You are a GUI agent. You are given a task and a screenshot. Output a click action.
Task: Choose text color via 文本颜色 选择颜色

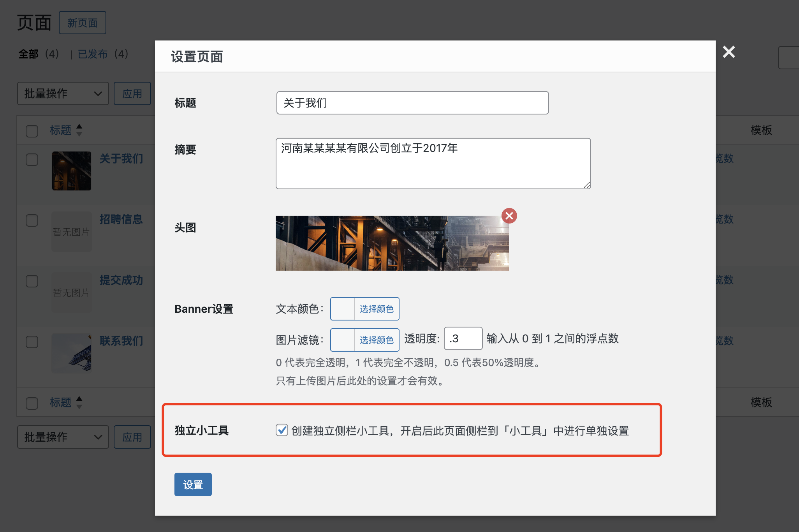[377, 309]
